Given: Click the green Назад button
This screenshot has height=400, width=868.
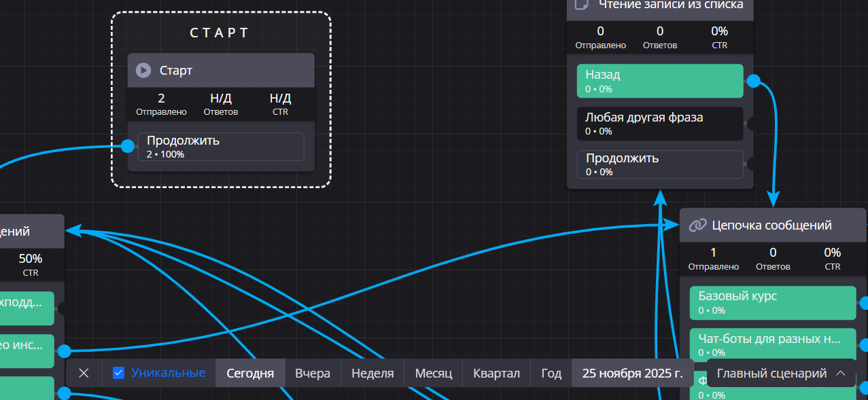Looking at the screenshot, I should tap(659, 81).
